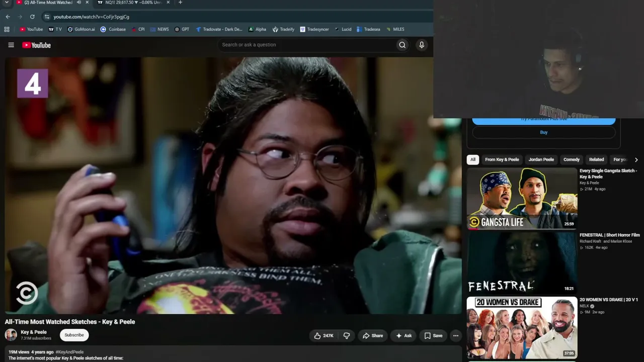
Task: View site information icon in address bar
Action: 47,17
